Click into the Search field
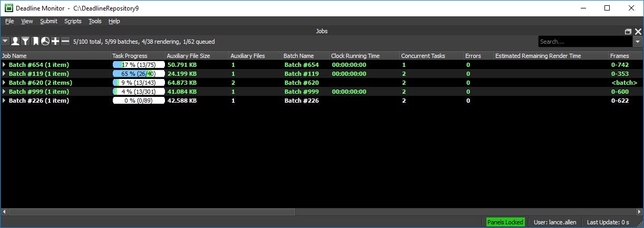This screenshot has width=644, height=228. pos(585,42)
